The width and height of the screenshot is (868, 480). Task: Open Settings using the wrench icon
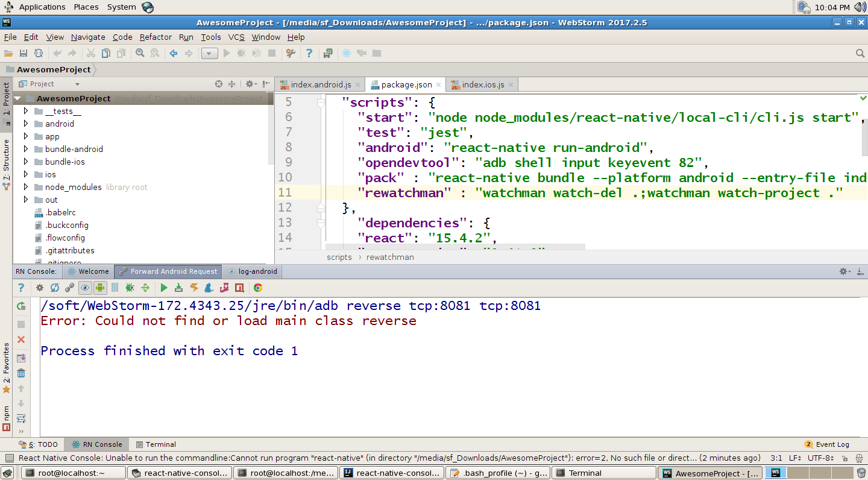point(290,53)
